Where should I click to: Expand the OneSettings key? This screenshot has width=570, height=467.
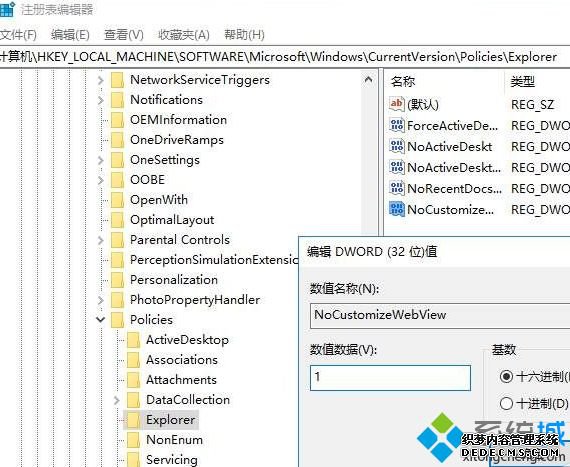(101, 160)
